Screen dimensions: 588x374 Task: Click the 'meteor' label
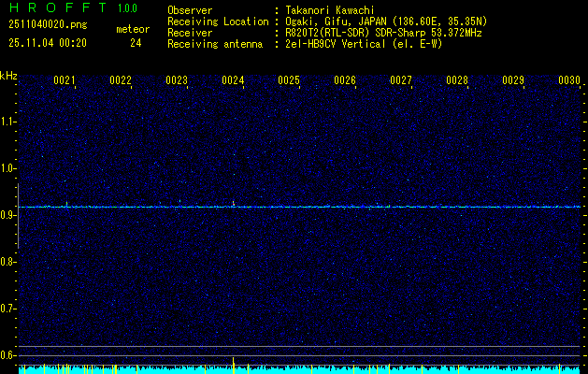133,29
